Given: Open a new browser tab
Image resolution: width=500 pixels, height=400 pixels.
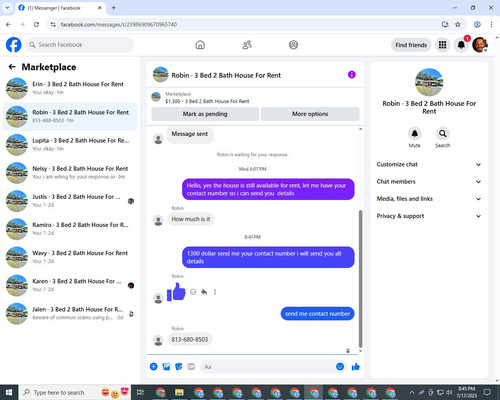Looking at the screenshot, I should coord(114,7).
